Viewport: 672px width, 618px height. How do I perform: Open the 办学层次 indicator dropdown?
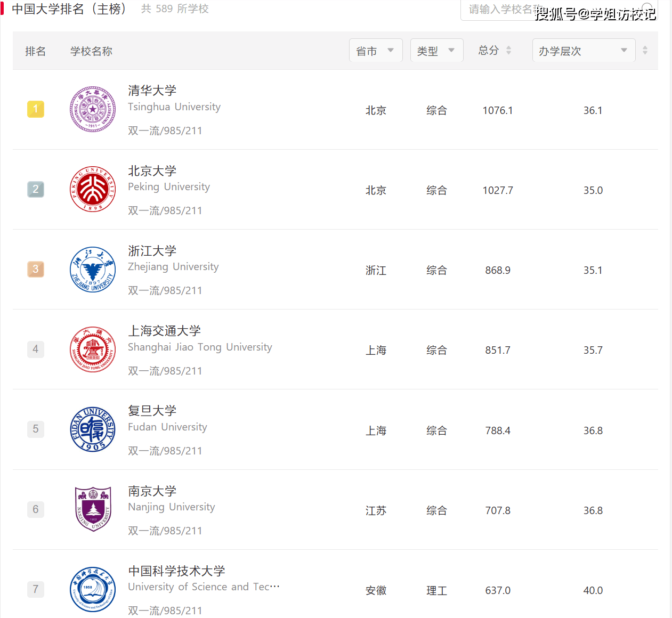(584, 51)
